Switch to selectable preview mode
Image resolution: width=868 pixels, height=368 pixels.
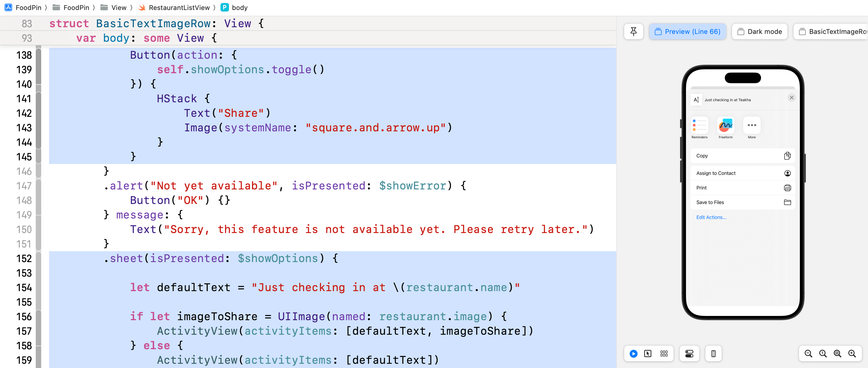coord(648,353)
